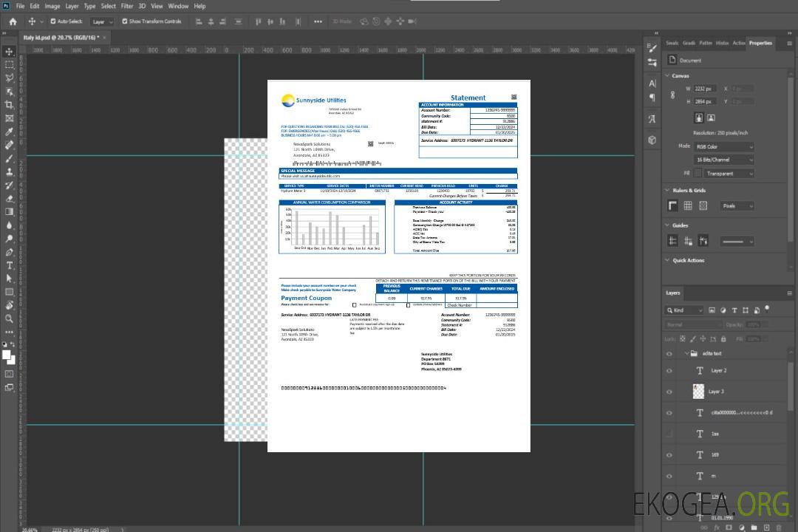Viewport: 798px width, 532px height.
Task: Hide the 'edite text' group
Action: (669, 354)
